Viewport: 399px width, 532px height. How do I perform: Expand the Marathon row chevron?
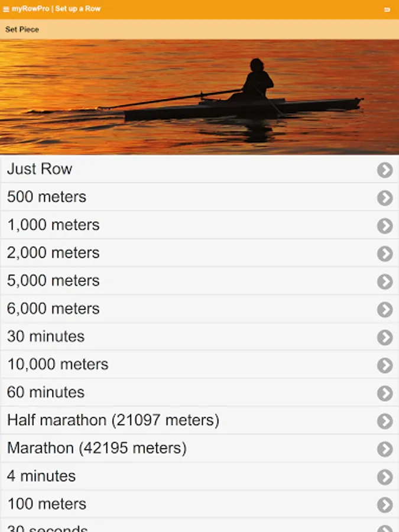coord(385,449)
